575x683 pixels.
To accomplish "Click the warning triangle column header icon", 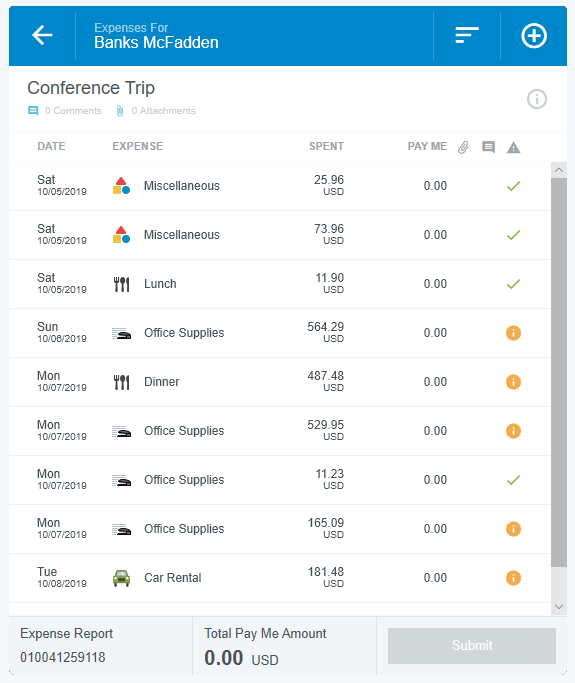I will point(514,147).
